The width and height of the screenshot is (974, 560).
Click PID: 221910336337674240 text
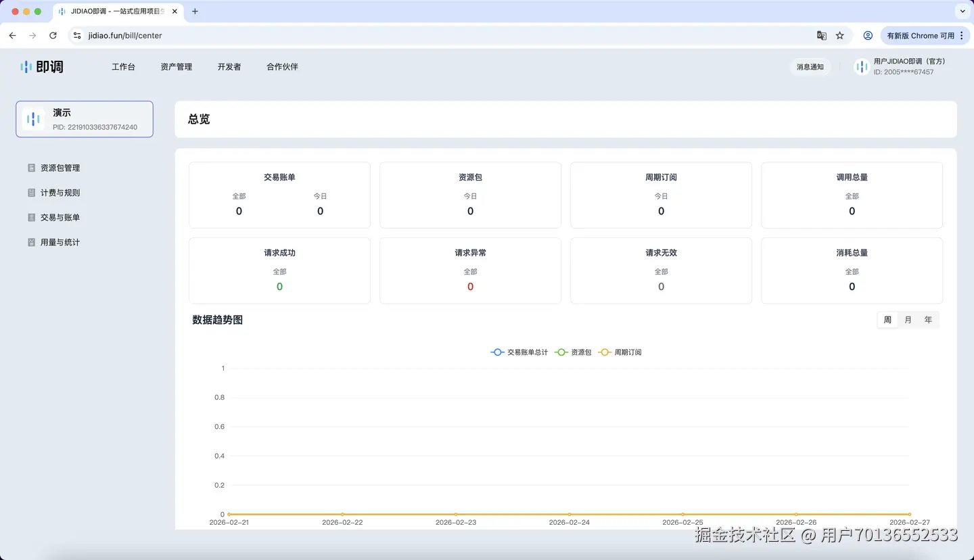[95, 127]
